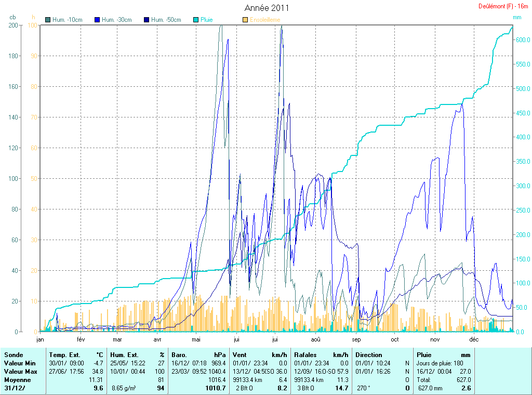532x395 pixels.
Task: Click the Pluie legend color square
Action: [196, 20]
